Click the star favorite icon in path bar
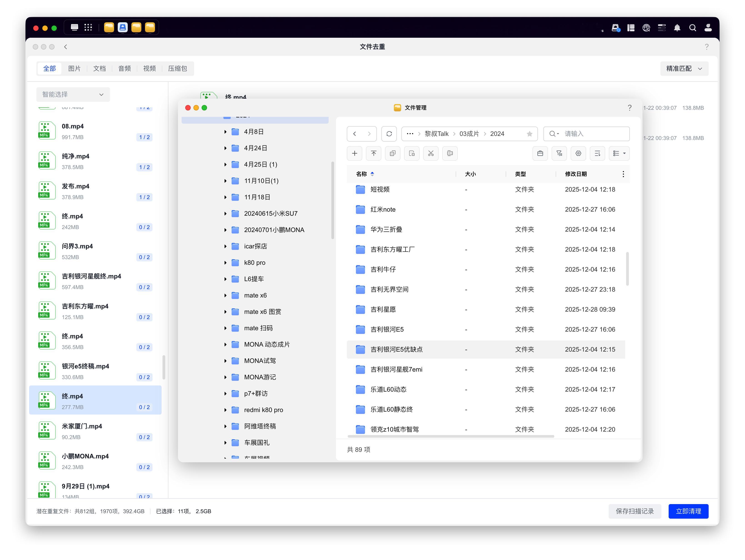The image size is (745, 560). click(x=530, y=134)
